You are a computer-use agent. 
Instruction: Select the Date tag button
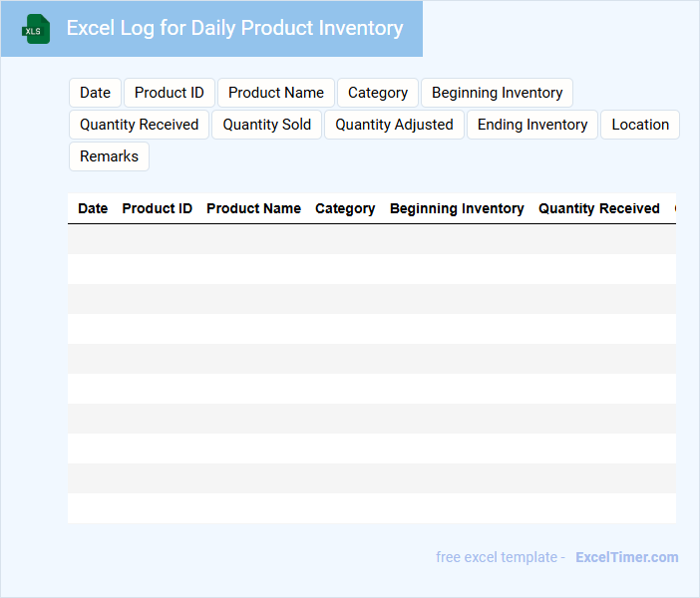click(95, 93)
